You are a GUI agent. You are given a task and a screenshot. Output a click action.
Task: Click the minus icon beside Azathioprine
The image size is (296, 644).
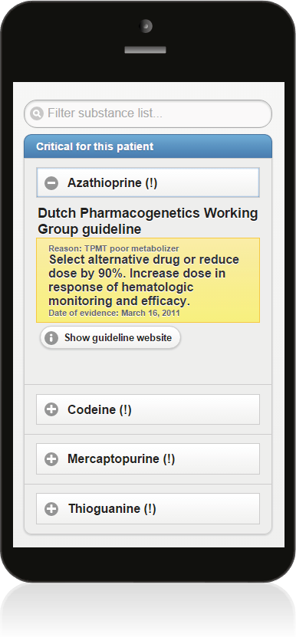(x=51, y=183)
